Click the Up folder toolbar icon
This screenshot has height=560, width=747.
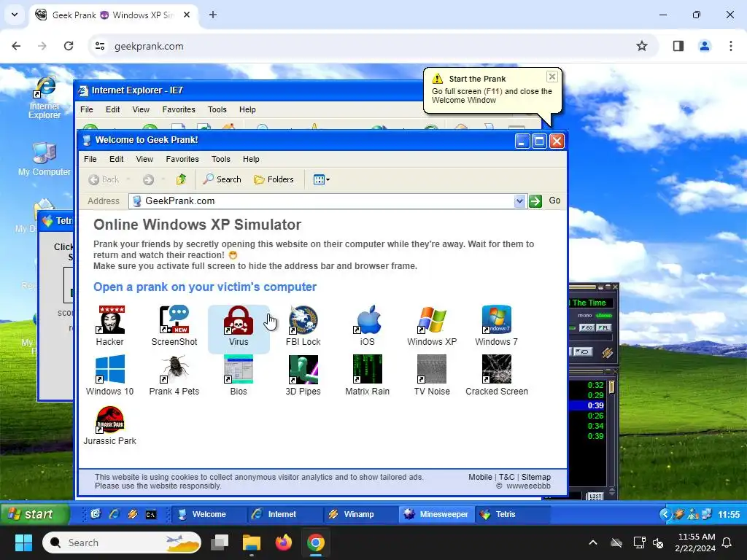pyautogui.click(x=181, y=179)
